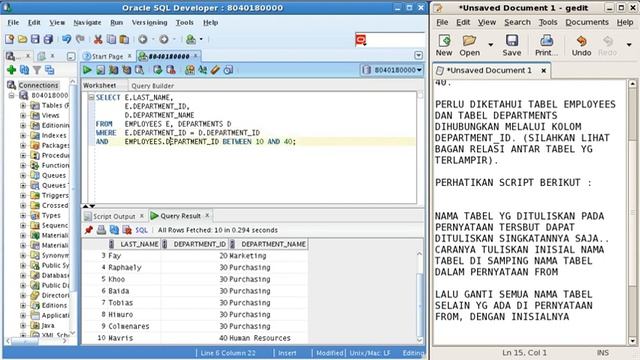Click the Paste icon in SQL Developer toolbar

(124, 39)
